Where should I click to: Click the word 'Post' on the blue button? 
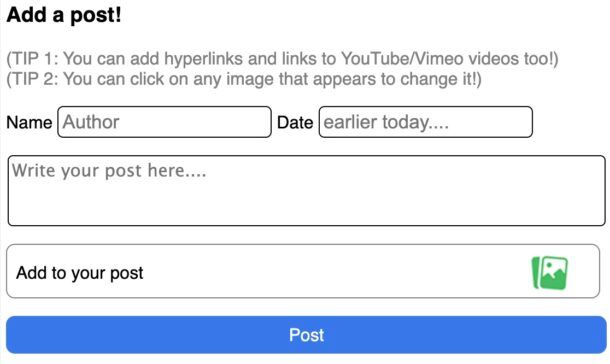point(307,335)
